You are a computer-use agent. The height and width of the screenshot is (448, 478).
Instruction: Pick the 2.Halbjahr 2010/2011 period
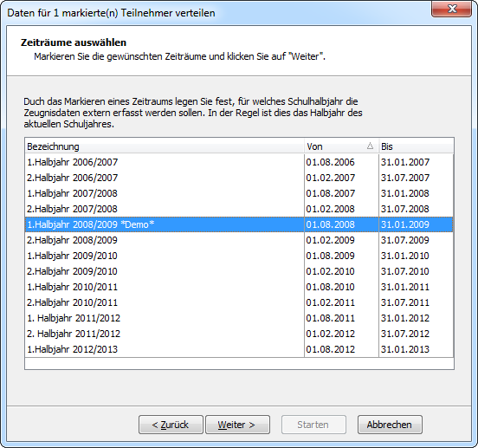239,302
